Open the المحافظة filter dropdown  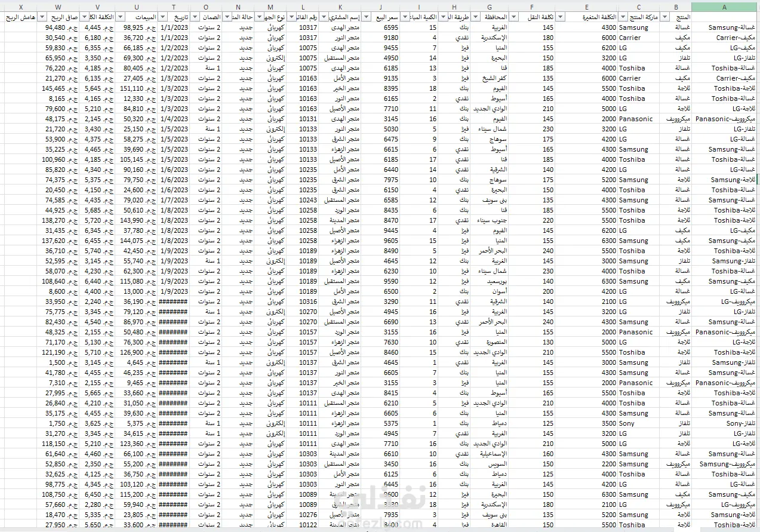tap(476, 17)
